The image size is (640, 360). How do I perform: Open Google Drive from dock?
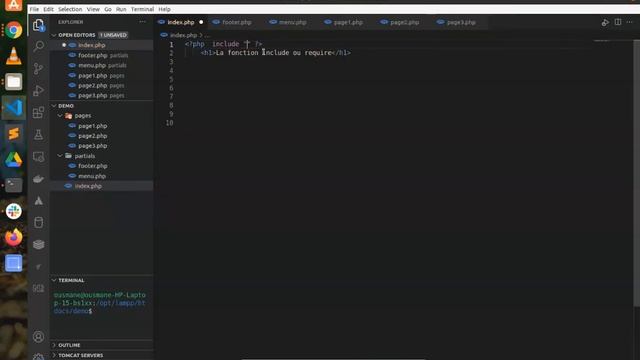[x=13, y=160]
